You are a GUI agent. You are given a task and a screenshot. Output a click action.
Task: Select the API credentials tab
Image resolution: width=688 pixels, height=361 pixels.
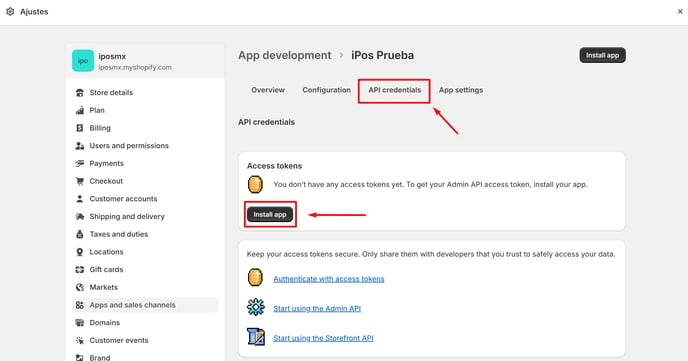(x=394, y=90)
